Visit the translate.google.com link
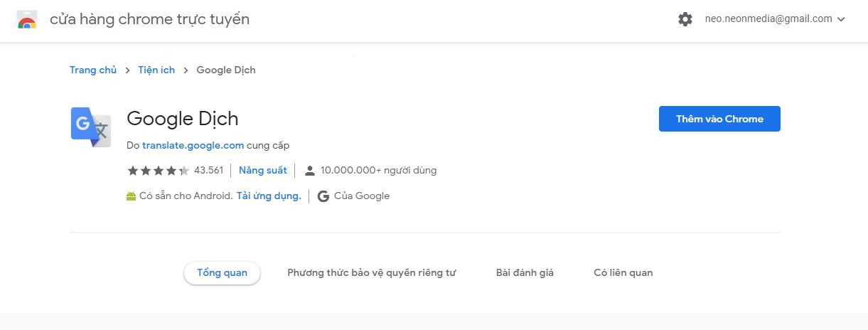Image resolution: width=868 pixels, height=330 pixels. point(193,145)
